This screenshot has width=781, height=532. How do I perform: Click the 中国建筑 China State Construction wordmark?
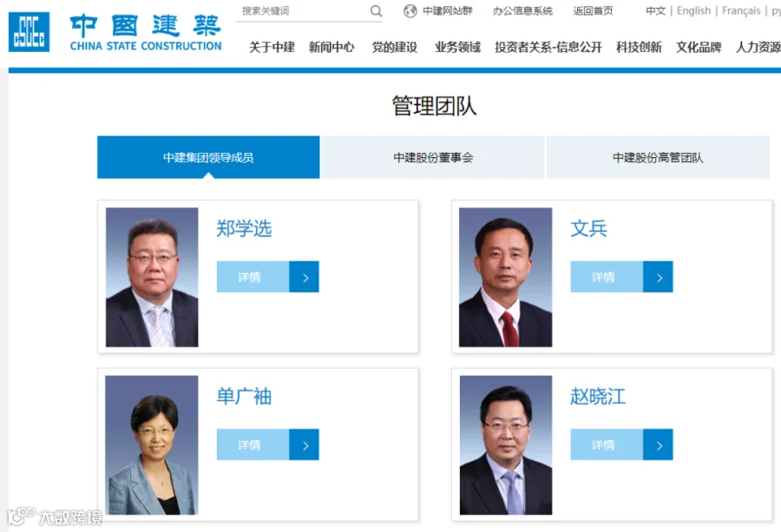[x=146, y=33]
